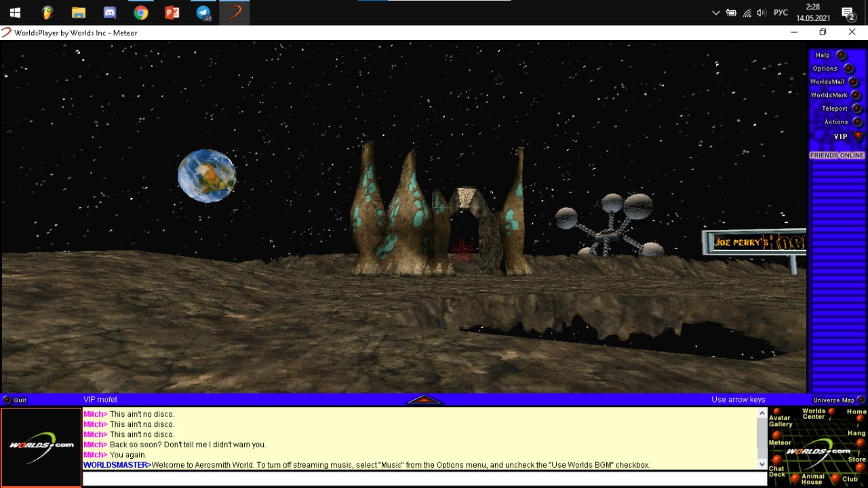Screen dimensions: 868x488
Task: Open File Explorer from the taskbar
Action: (x=79, y=12)
